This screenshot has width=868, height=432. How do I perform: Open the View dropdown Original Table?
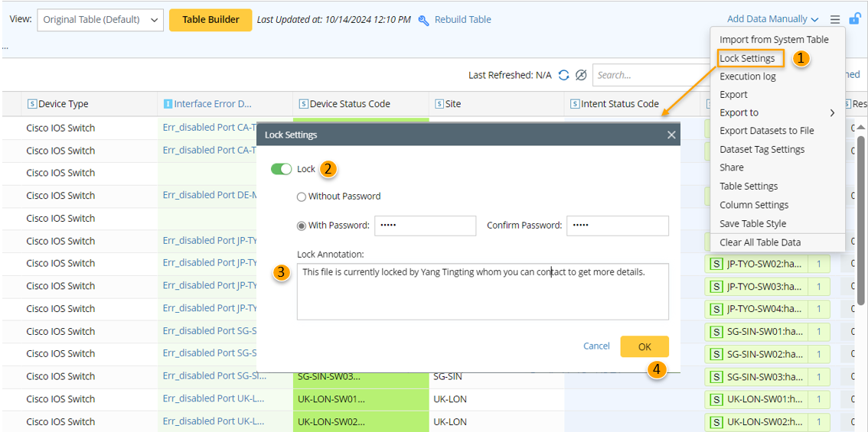pyautogui.click(x=100, y=20)
